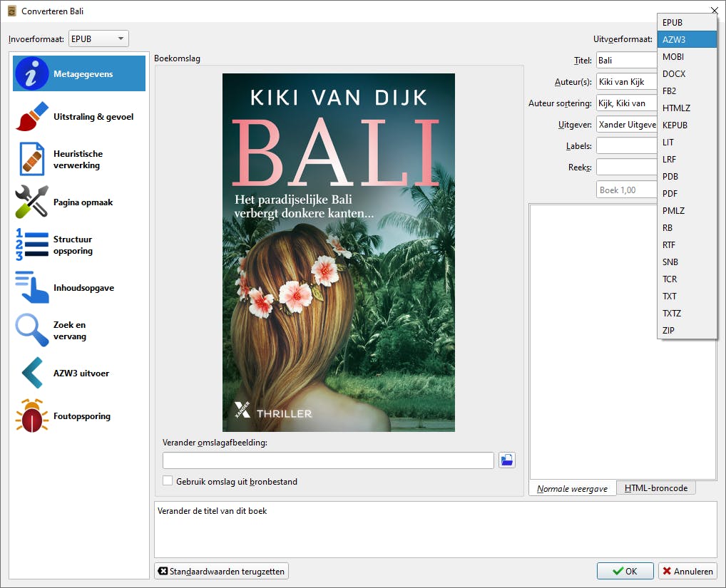This screenshot has height=588, width=726.
Task: Open the Inhoudsopgave section icon
Action: (x=32, y=288)
